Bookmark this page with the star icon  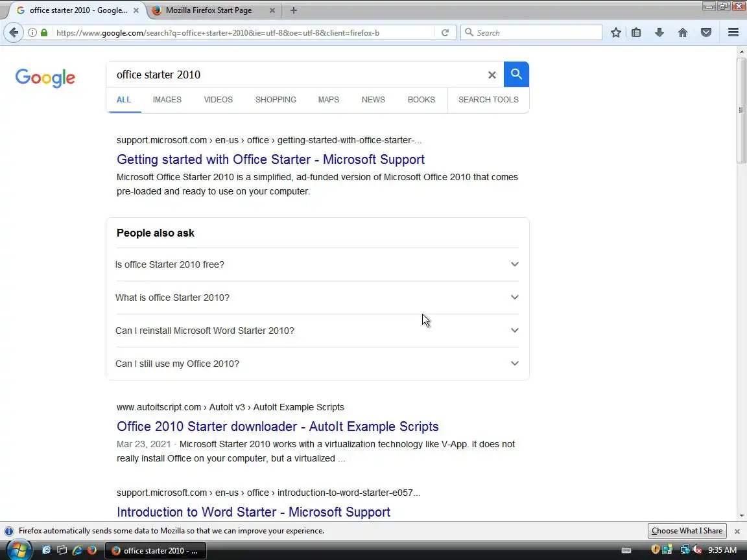615,32
